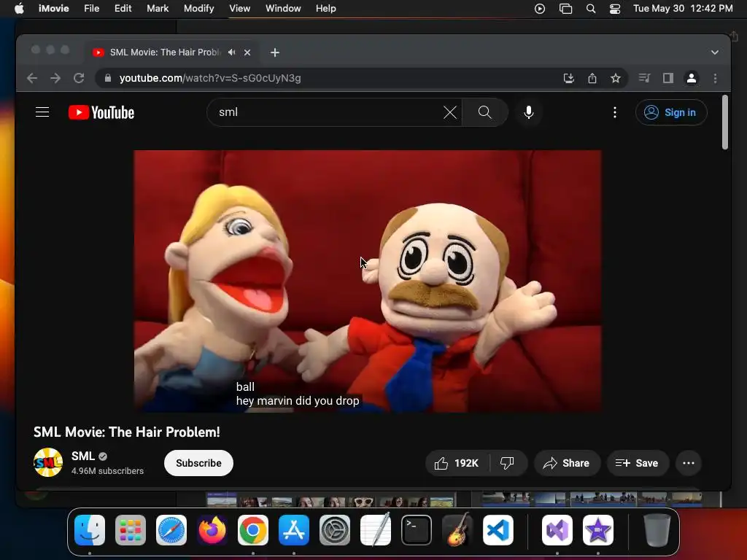The height and width of the screenshot is (560, 747).
Task: Switch to Chrome in the Dock
Action: (x=253, y=530)
